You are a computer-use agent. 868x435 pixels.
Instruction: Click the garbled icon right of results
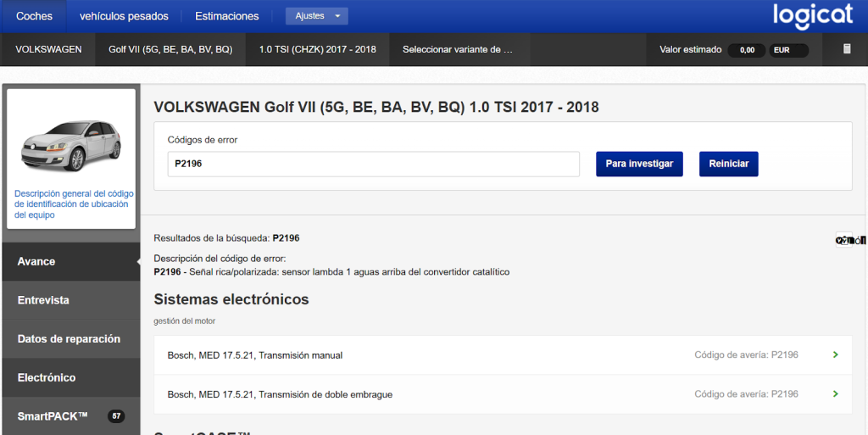(x=850, y=240)
